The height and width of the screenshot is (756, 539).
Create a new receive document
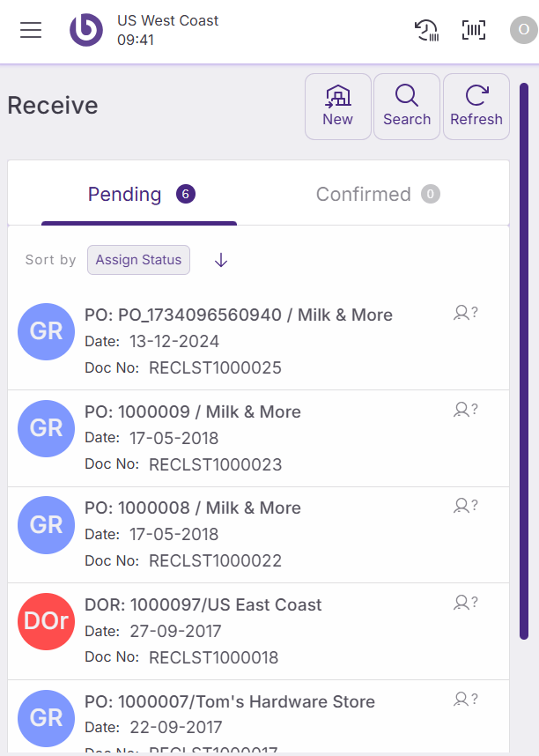[337, 107]
